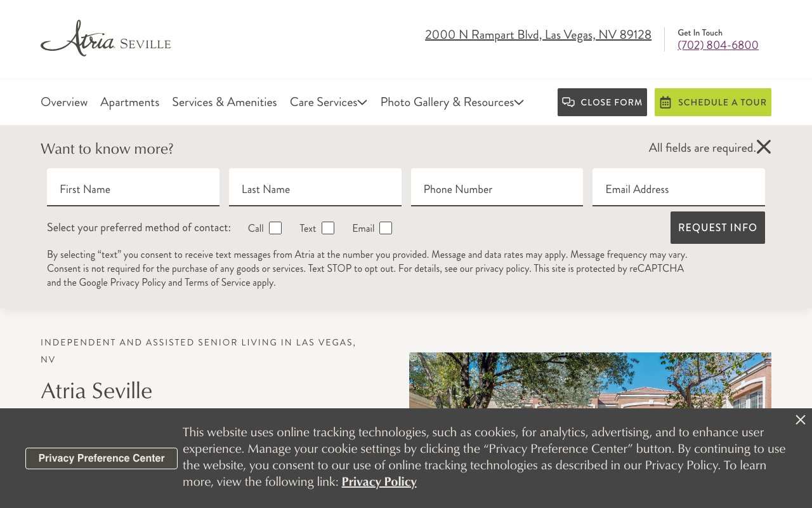The image size is (812, 508).
Task: Click 'All fields are required.' text
Action: pyautogui.click(x=702, y=148)
